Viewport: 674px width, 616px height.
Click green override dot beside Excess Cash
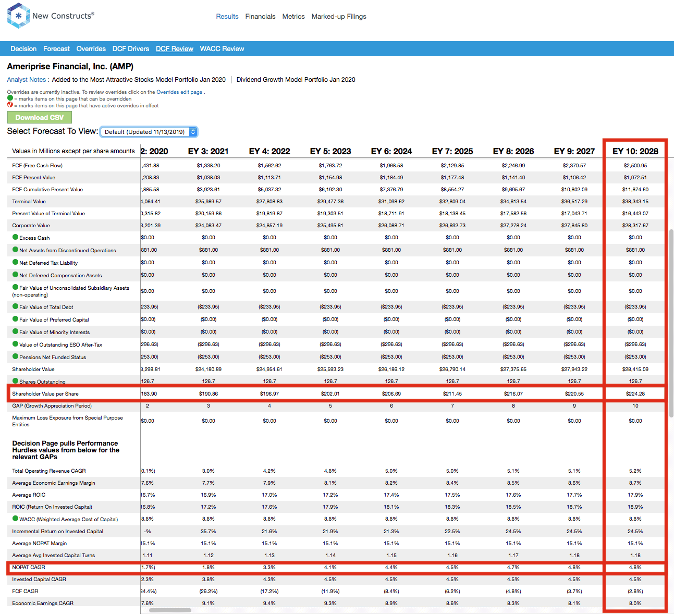(15, 237)
